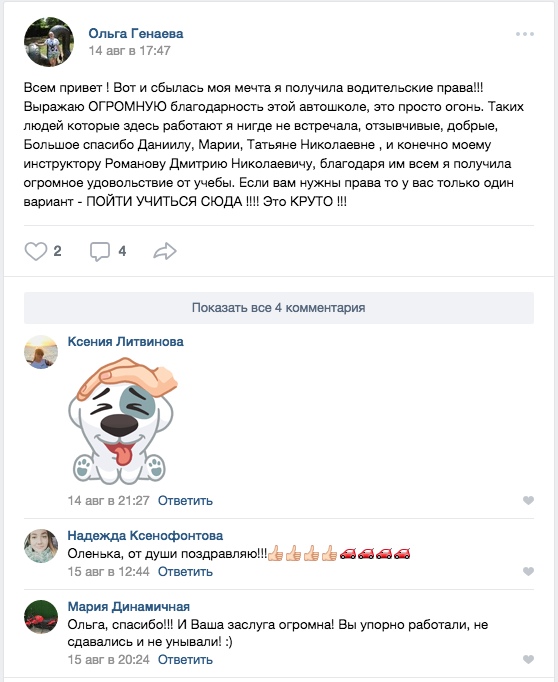Open Ольга Генаева's profile link
Screen dimensions: 558x682
pyautogui.click(x=136, y=33)
